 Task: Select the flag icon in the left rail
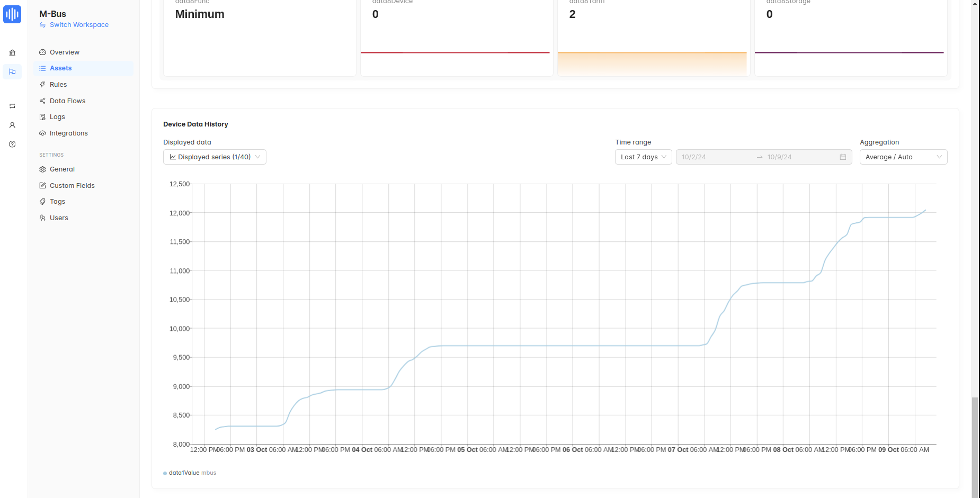click(x=12, y=71)
